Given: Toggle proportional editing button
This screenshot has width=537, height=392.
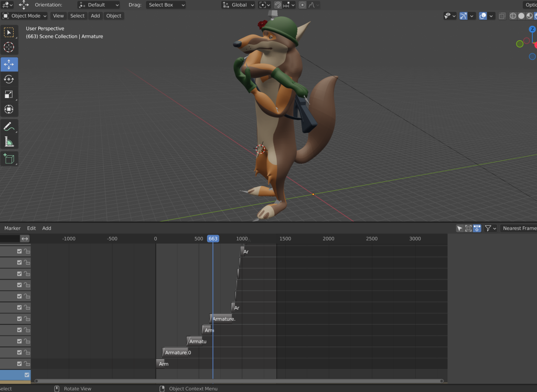Looking at the screenshot, I should coord(303,5).
